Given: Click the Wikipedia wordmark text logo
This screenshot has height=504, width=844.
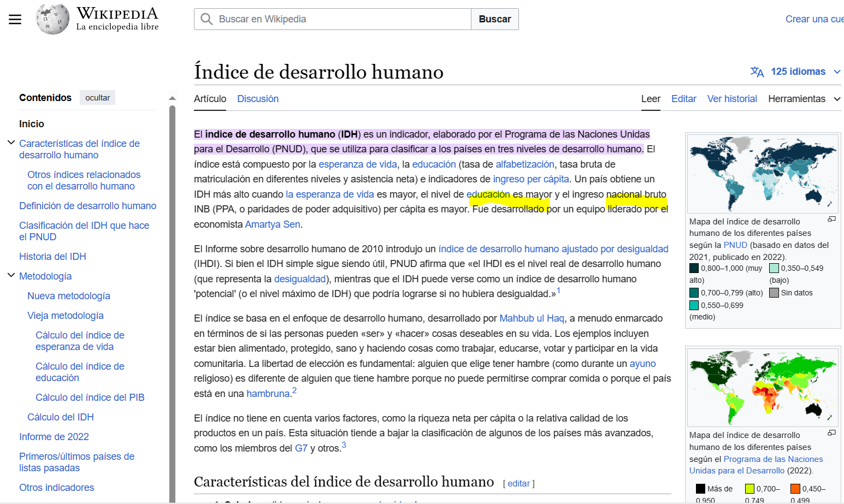Looking at the screenshot, I should (x=117, y=19).
